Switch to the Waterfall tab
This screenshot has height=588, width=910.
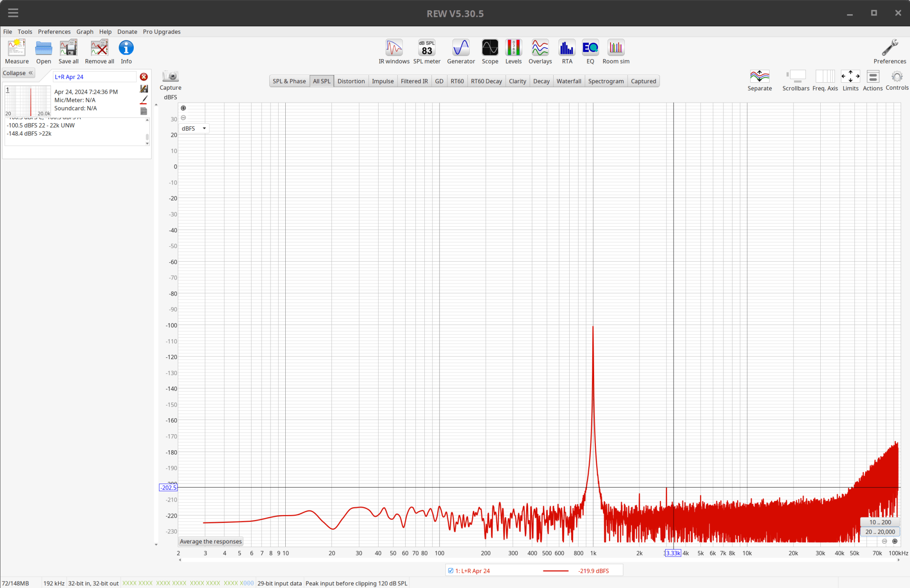(569, 81)
